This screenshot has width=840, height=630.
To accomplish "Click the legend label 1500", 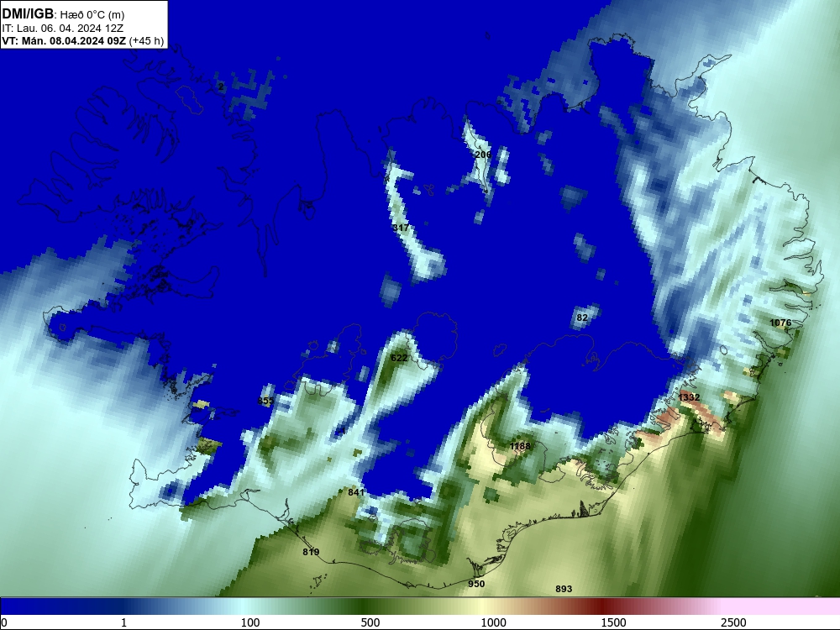I will 613,622.
